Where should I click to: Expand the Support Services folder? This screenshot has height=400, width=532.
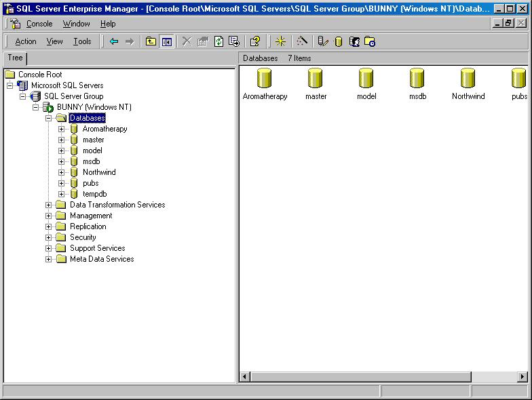tap(49, 248)
